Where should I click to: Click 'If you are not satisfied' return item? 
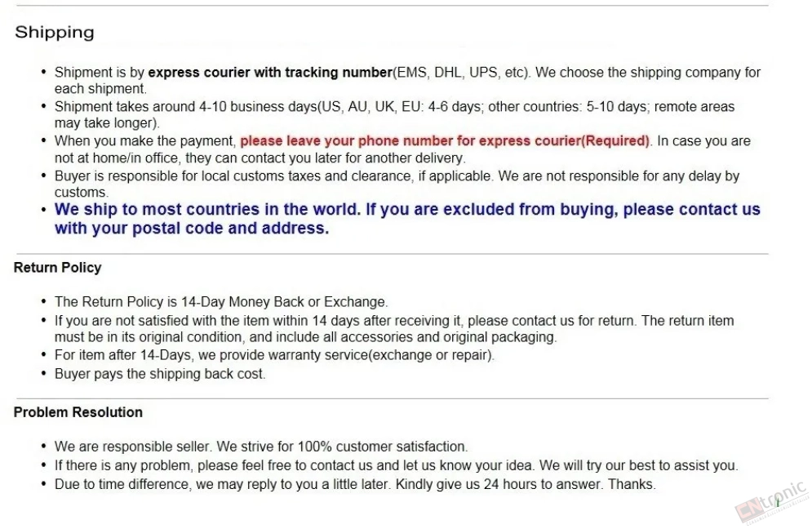(394, 328)
